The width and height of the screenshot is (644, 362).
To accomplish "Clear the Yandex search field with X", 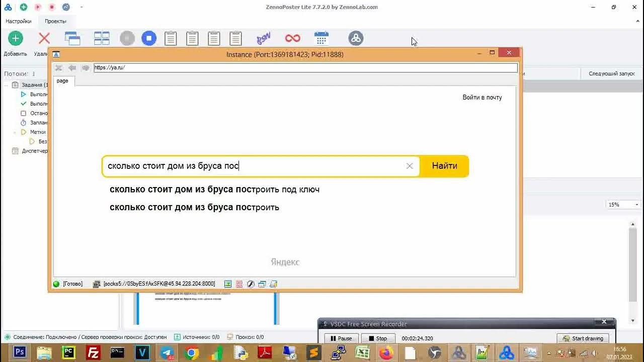I will (x=410, y=166).
